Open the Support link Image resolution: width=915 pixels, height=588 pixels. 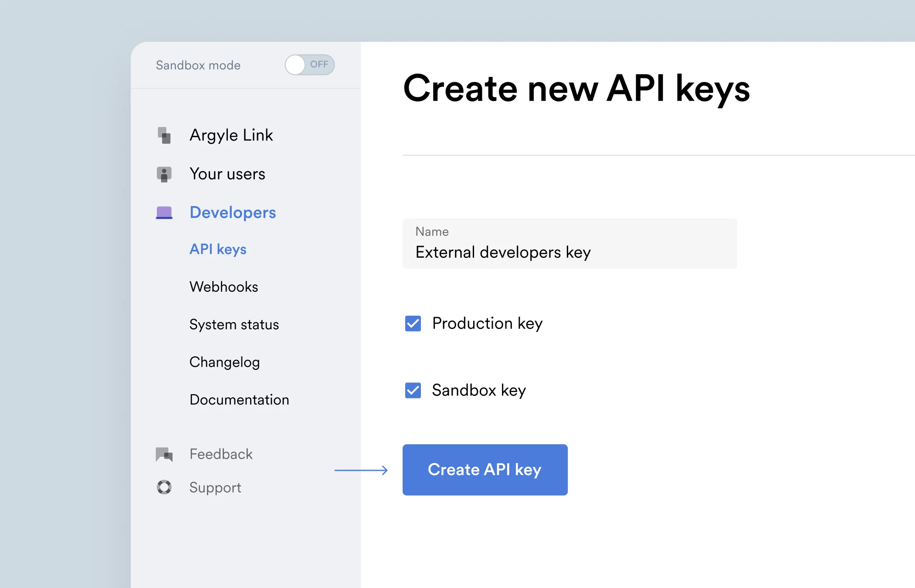[x=215, y=488]
